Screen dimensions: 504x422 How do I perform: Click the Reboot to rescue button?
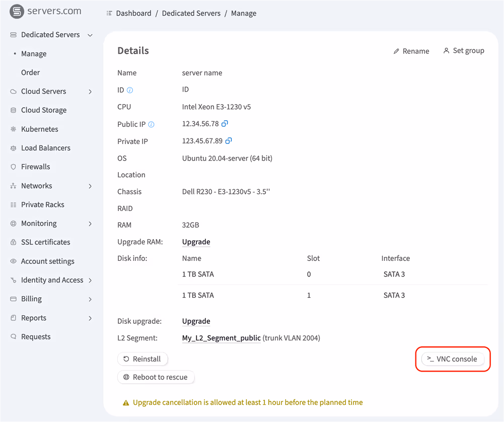point(156,377)
